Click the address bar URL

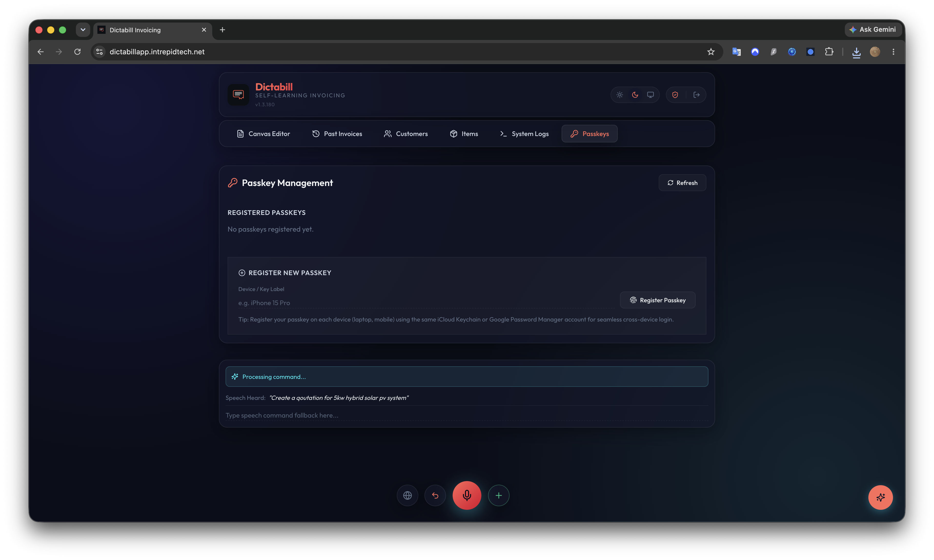(x=157, y=52)
